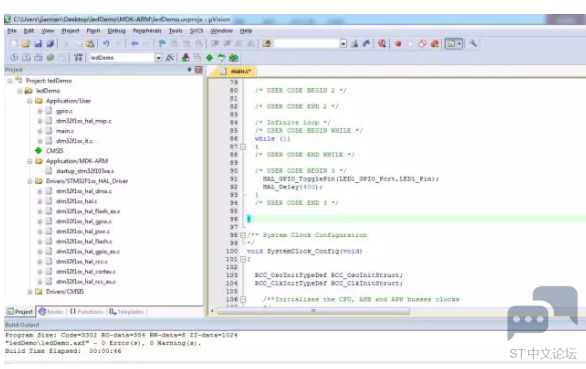Screen dimensions: 586x369
Task: Click the horizontal scrollbar under editor
Action: tap(313, 311)
